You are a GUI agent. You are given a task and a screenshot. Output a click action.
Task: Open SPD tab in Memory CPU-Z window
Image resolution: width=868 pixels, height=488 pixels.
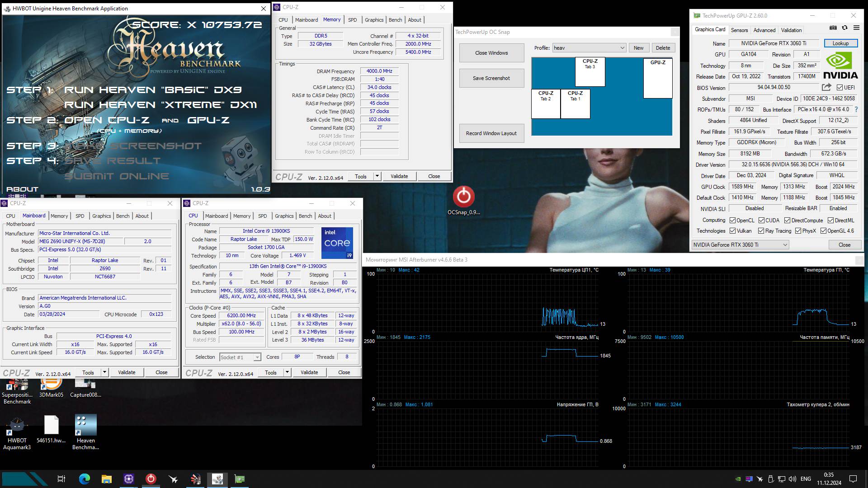click(352, 20)
